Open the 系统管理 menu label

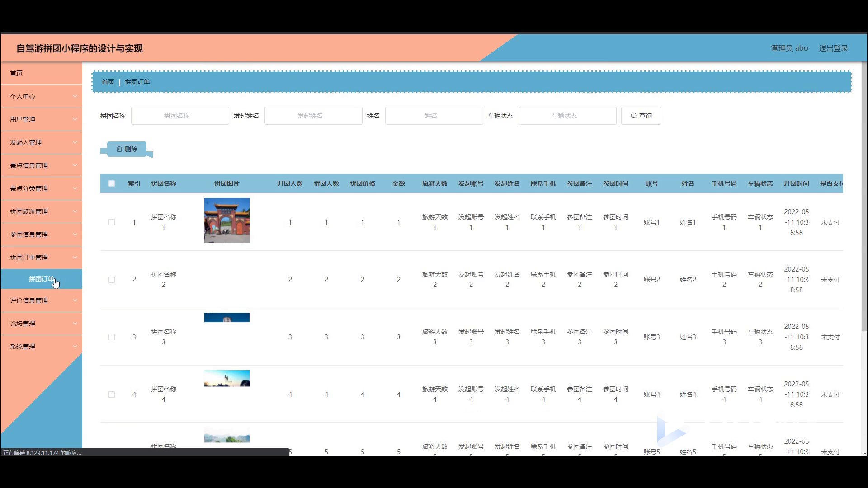pyautogui.click(x=23, y=347)
